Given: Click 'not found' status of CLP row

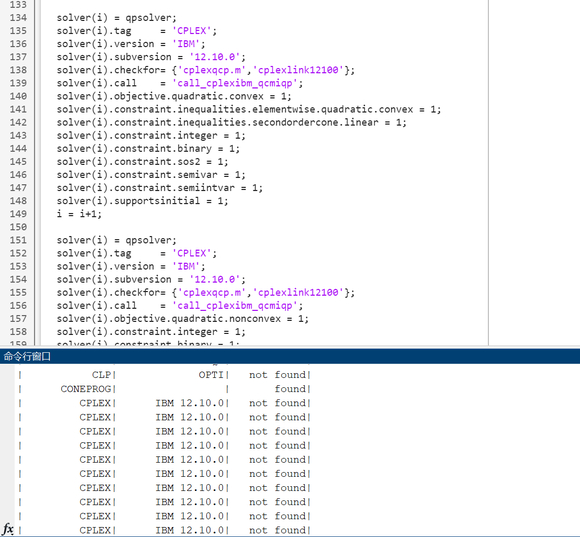Looking at the screenshot, I should pyautogui.click(x=278, y=375).
